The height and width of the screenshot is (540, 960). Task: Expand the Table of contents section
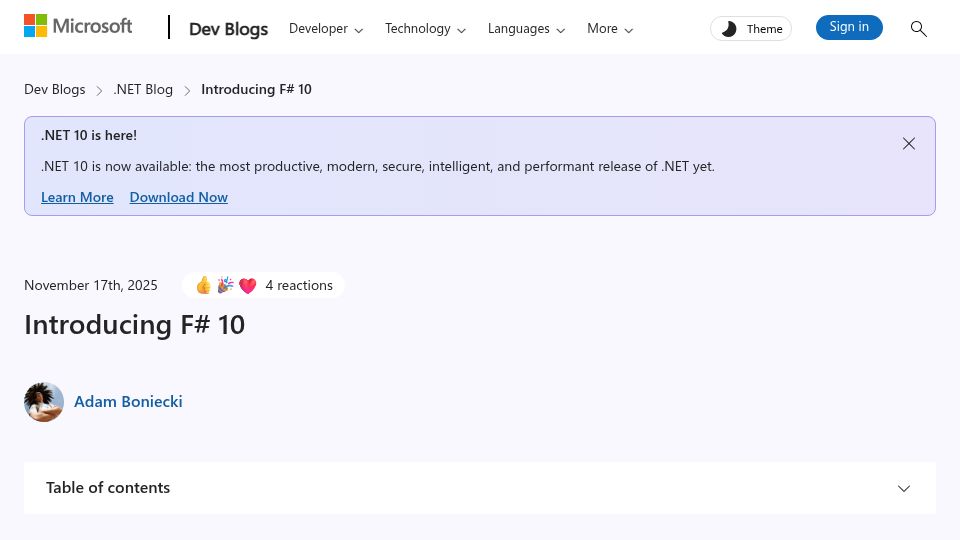click(479, 488)
